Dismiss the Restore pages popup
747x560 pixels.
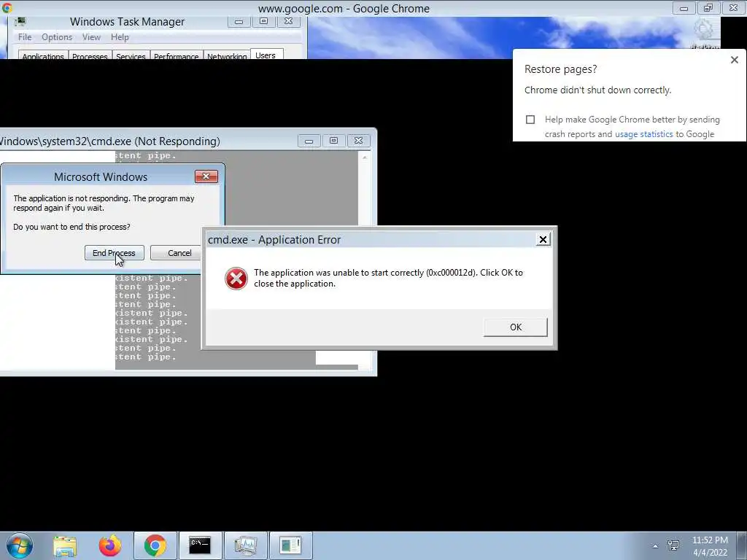(x=734, y=60)
